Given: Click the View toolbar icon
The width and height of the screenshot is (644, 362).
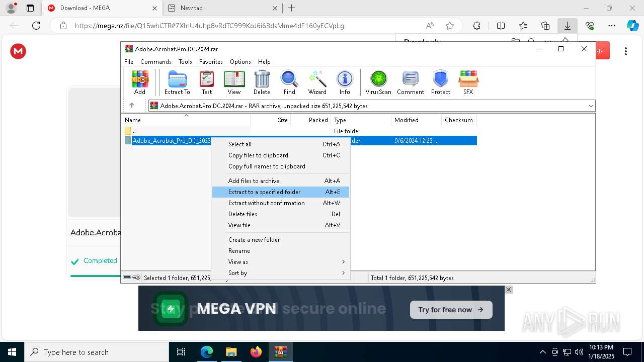Looking at the screenshot, I should point(234,82).
